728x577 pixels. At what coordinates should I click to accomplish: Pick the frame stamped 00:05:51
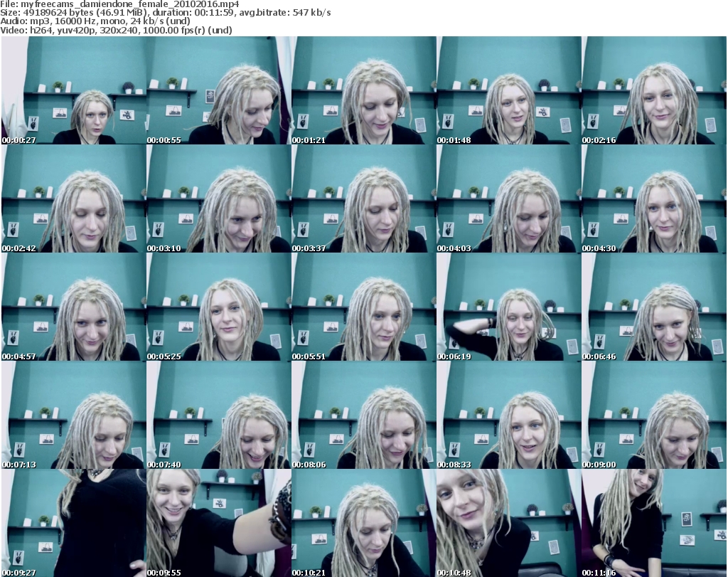tap(363, 307)
